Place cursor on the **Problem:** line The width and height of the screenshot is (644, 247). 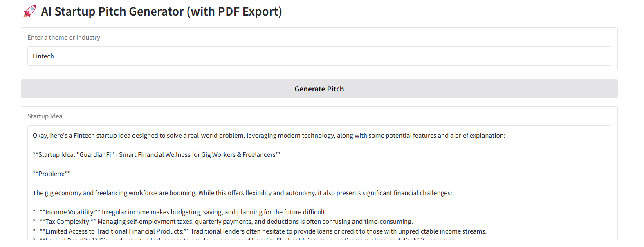(x=52, y=174)
